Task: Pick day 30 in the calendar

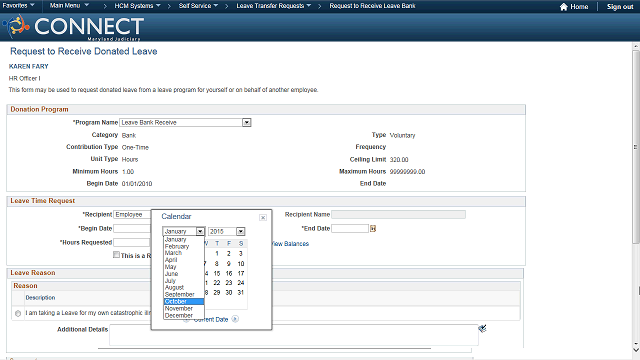Action: click(x=229, y=293)
